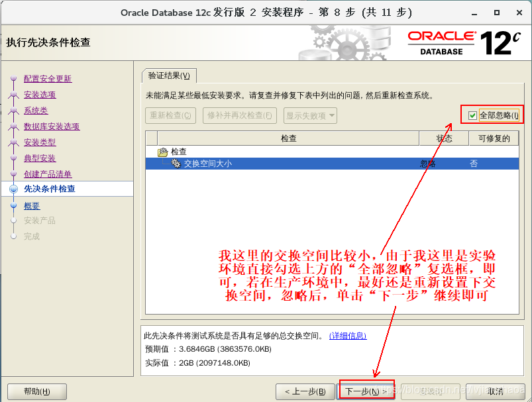Image resolution: width=532 pixels, height=402 pixels.
Task: Click the 状态 column header
Action: 444,138
